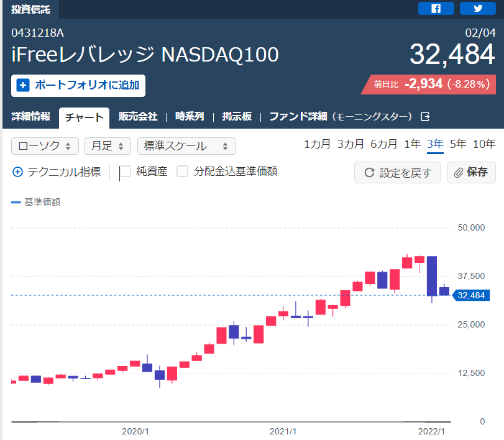Click the fund code 0431218A
This screenshot has height=440, width=504.
(x=38, y=33)
